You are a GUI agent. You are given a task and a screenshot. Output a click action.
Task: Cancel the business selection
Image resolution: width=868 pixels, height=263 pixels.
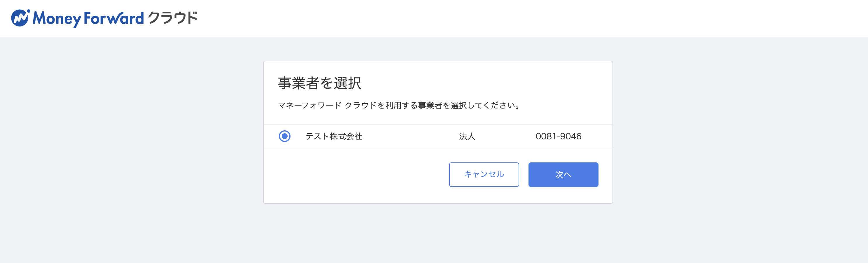[484, 174]
